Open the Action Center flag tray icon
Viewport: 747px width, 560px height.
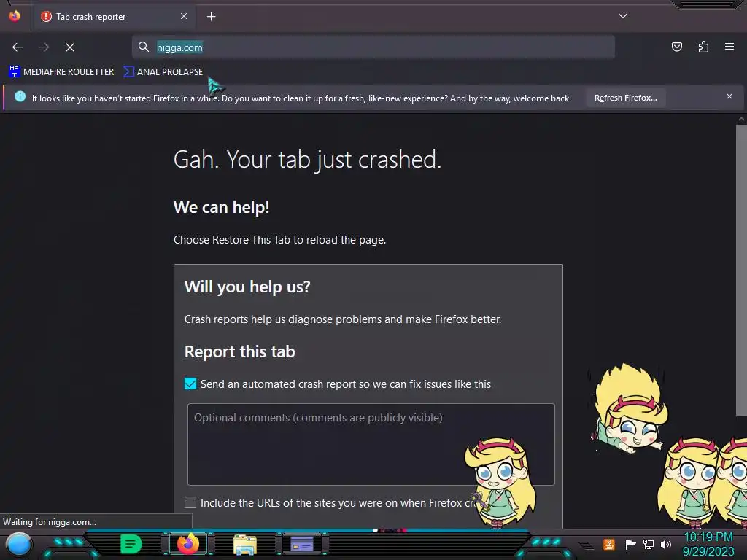coord(630,544)
